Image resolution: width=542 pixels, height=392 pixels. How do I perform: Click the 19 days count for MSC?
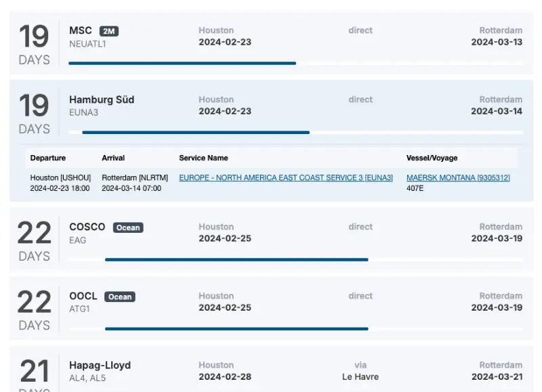click(34, 37)
